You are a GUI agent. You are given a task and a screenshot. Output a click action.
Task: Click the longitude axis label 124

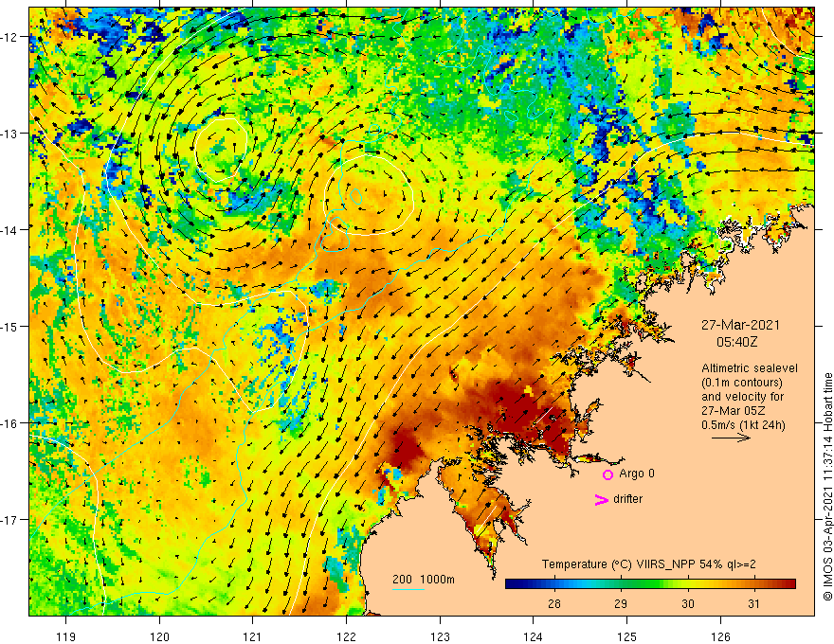[533, 636]
